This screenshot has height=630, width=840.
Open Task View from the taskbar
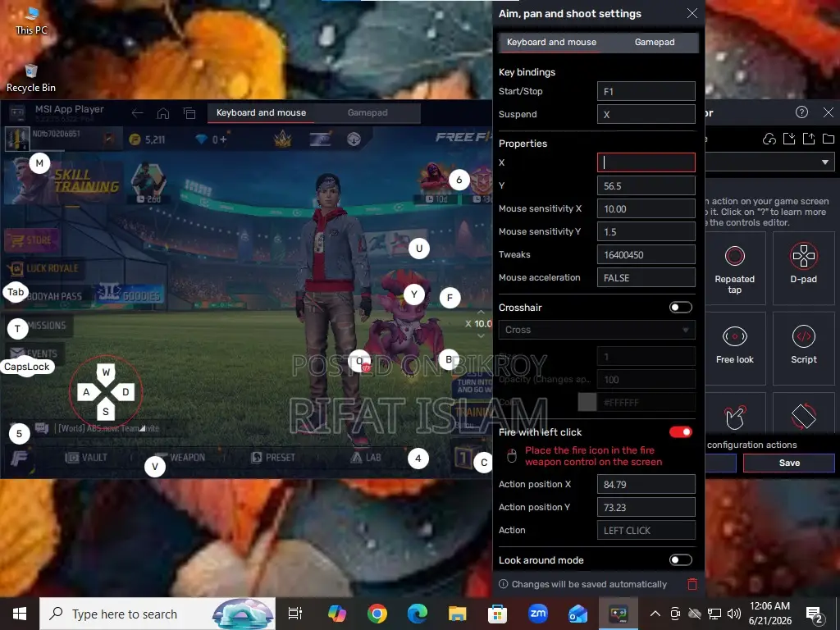point(295,614)
